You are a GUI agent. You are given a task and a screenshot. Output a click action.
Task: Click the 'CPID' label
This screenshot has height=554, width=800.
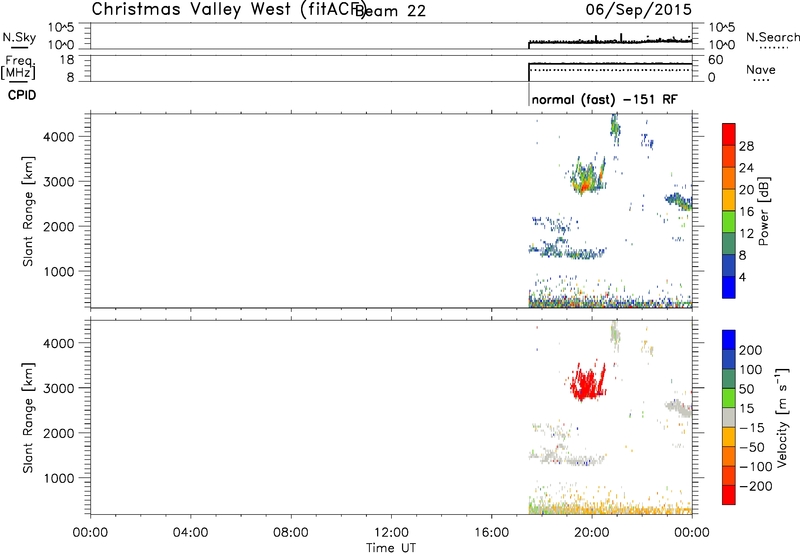(x=22, y=95)
